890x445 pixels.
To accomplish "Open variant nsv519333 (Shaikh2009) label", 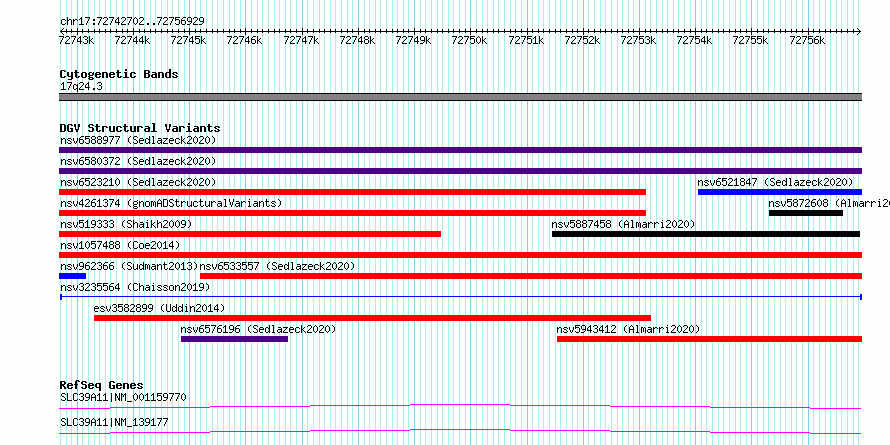I will click(126, 224).
